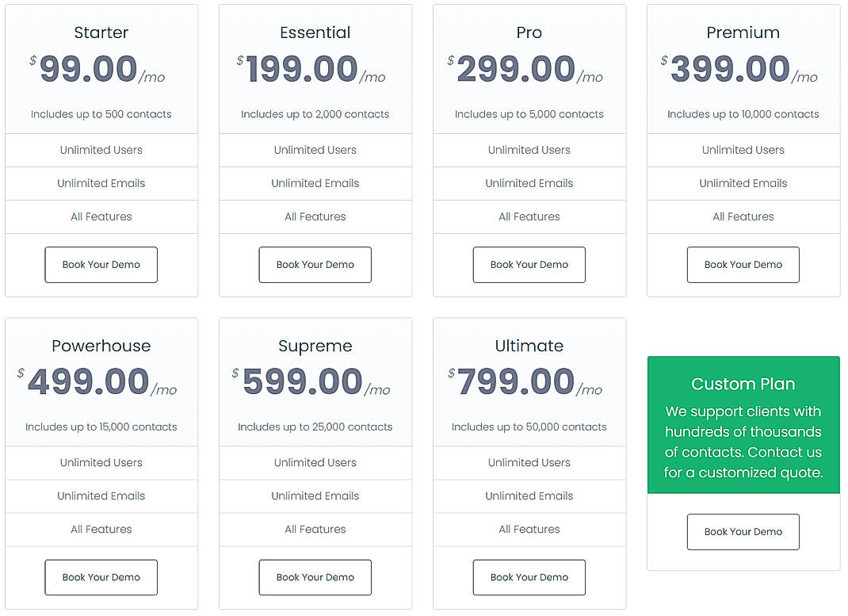This screenshot has width=848, height=616.
Task: Click Book Your Demo under Ultimate plan
Action: (529, 577)
